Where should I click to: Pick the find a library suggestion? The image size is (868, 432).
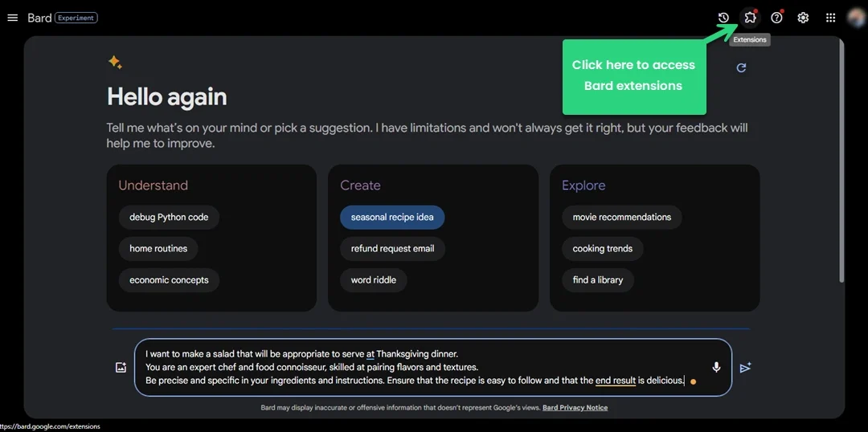tap(598, 280)
